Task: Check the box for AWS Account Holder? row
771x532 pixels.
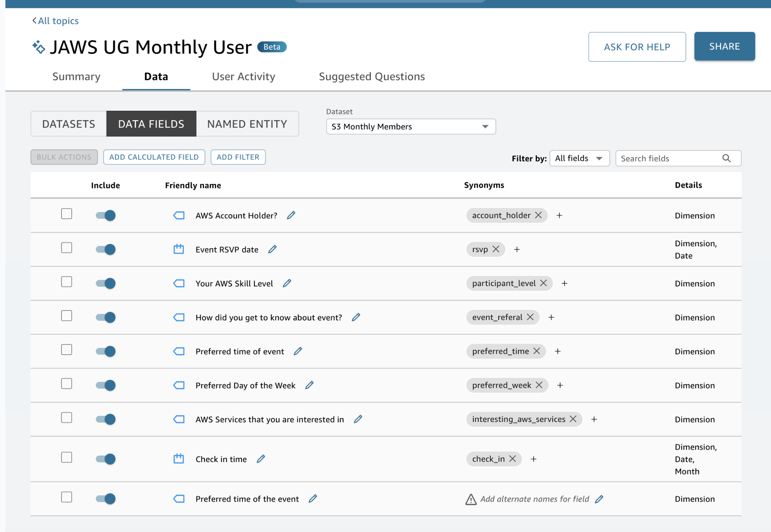Action: 67,214
